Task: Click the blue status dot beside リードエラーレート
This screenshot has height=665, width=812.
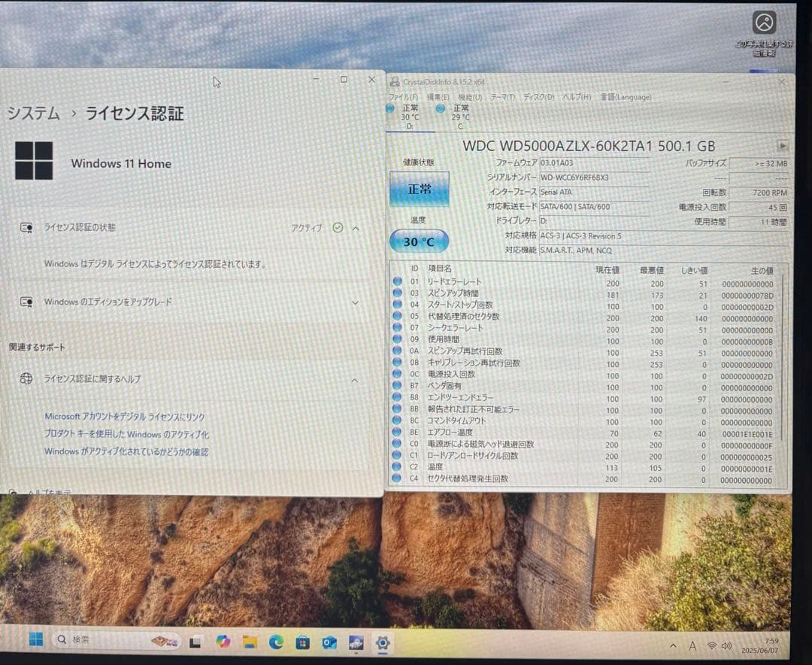Action: pos(397,280)
